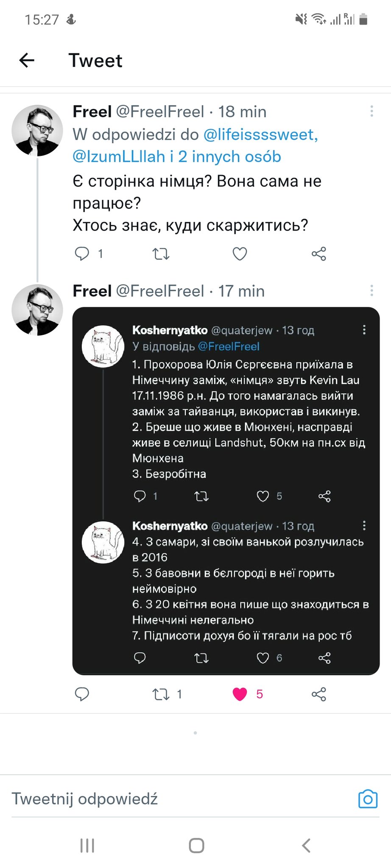Retweet the first Freel tweet
Image resolution: width=391 pixels, height=868 pixels.
pyautogui.click(x=161, y=254)
